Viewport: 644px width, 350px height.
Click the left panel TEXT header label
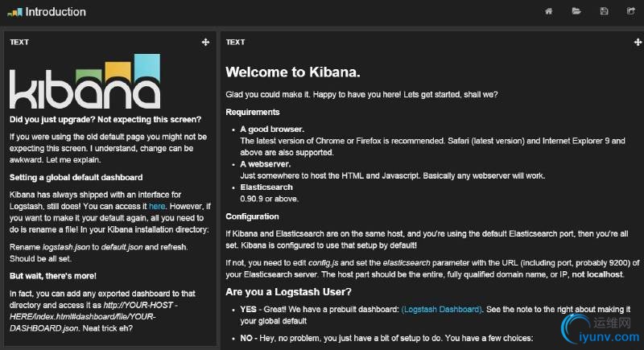pos(19,42)
